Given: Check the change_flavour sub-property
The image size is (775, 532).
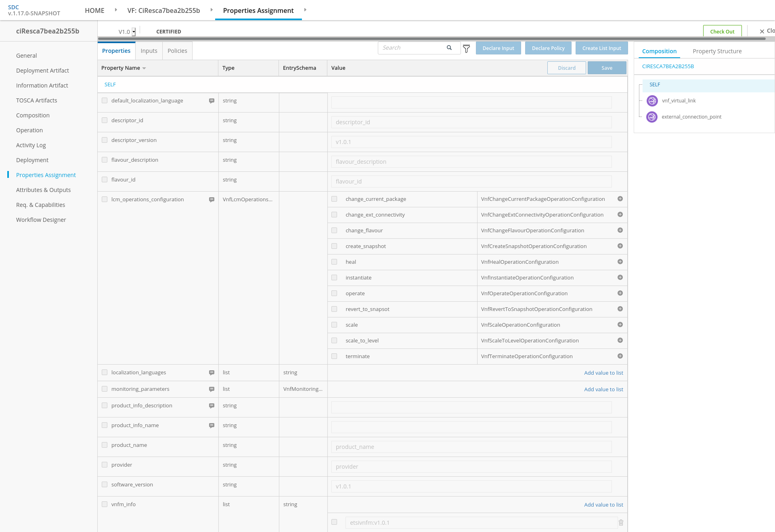Looking at the screenshot, I should tap(334, 230).
